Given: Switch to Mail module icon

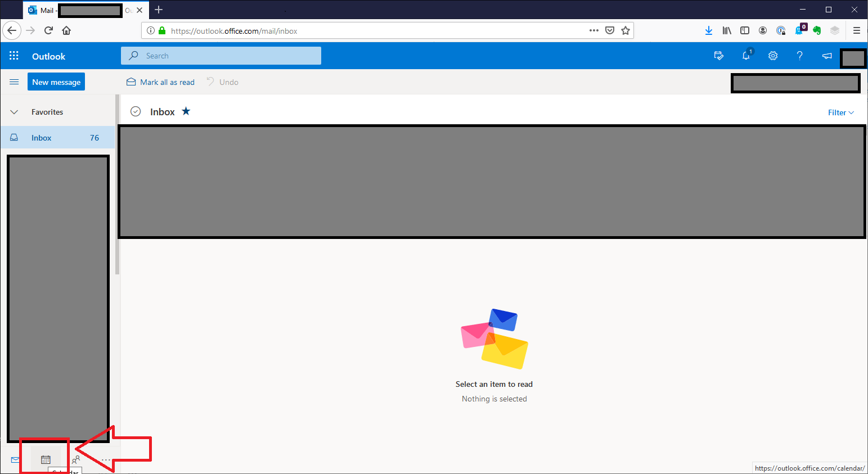Looking at the screenshot, I should pyautogui.click(x=15, y=460).
